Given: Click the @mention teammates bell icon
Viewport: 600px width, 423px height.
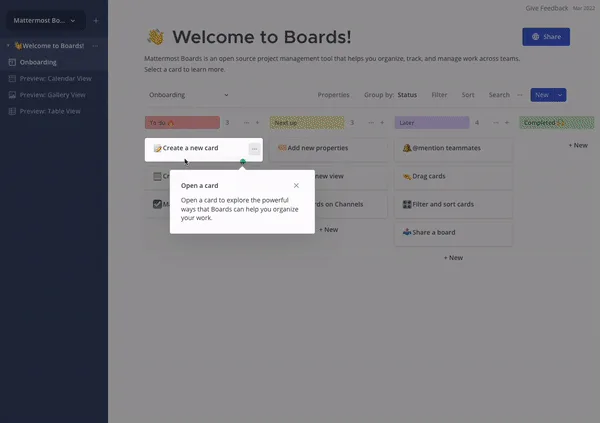Looking at the screenshot, I should 407,148.
